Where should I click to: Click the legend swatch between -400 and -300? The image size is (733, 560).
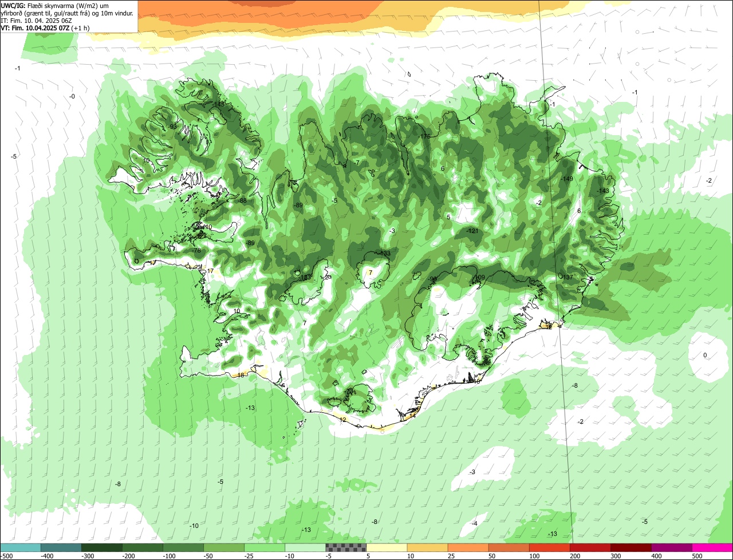(x=61, y=547)
